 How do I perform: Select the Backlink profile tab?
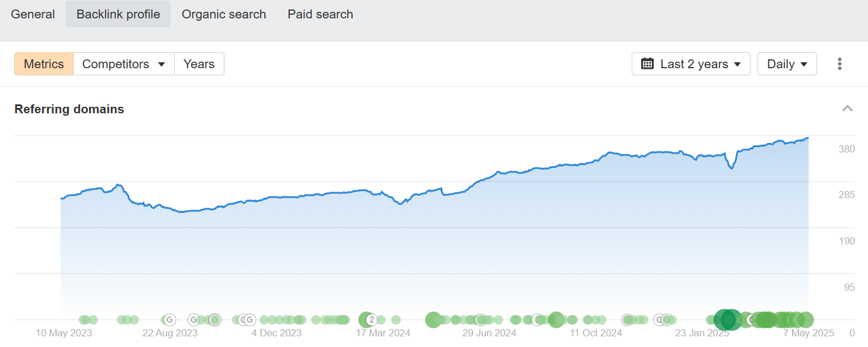click(118, 14)
